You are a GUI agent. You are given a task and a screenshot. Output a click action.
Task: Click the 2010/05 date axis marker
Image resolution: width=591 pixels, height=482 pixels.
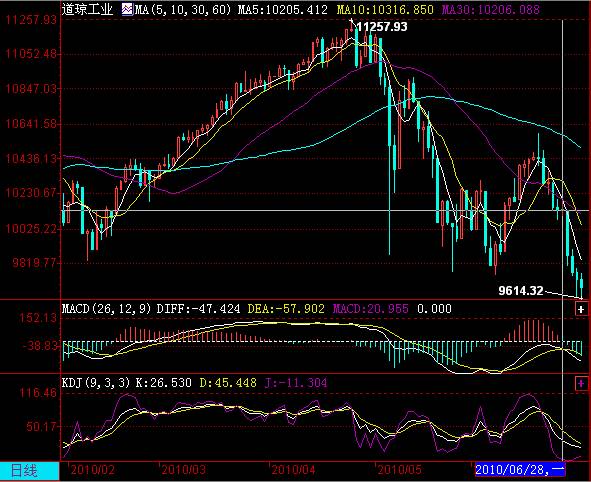[400, 470]
